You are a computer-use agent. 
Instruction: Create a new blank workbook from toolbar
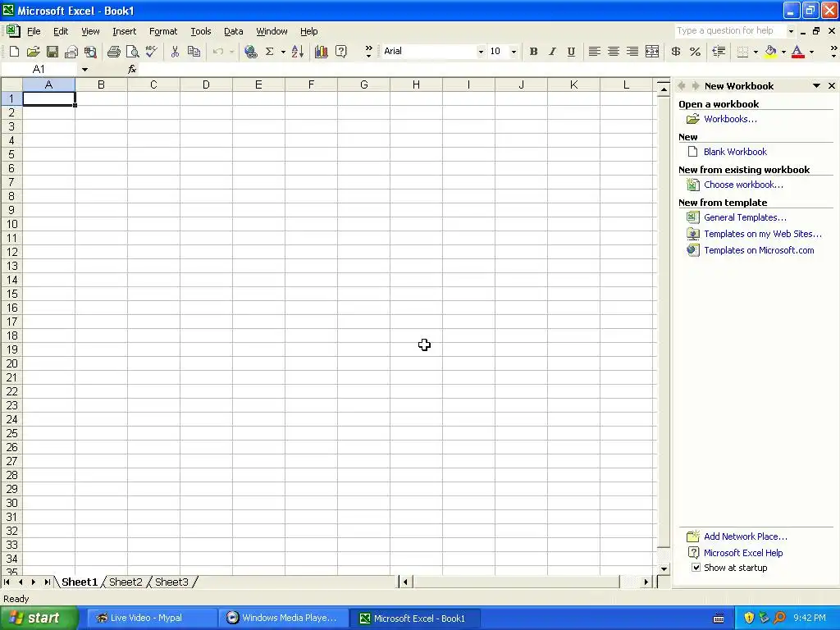tap(15, 52)
